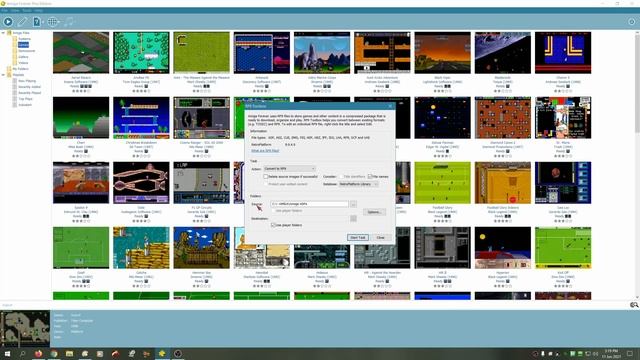This screenshot has width=640, height=360.
Task: Click the taskbar search icon
Action: [x=22, y=353]
